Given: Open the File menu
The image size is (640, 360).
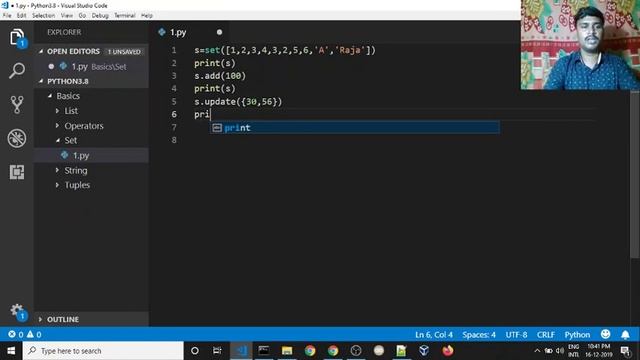Looking at the screenshot, I should pos(7,16).
